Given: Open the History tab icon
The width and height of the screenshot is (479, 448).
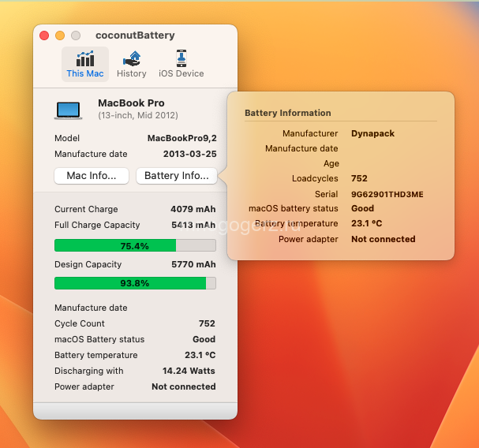Looking at the screenshot, I should point(132,58).
